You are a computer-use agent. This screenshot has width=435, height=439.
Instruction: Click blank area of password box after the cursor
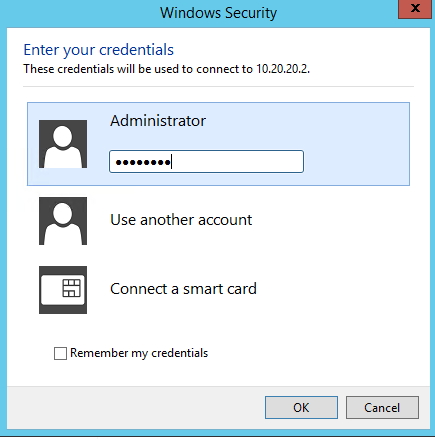tap(237, 162)
